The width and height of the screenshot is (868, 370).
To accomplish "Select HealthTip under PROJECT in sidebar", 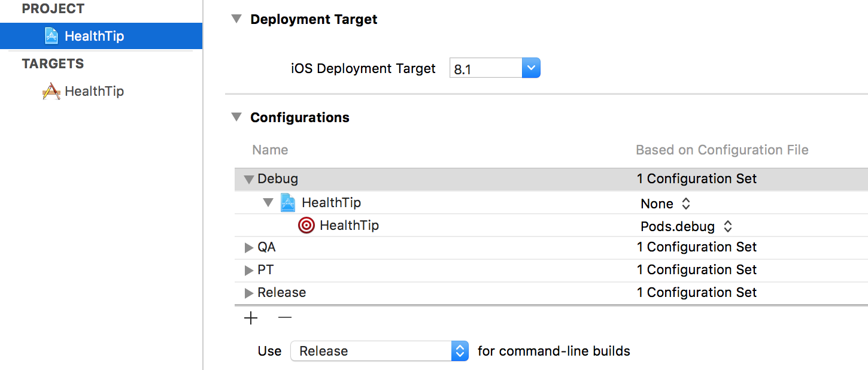I will click(101, 36).
